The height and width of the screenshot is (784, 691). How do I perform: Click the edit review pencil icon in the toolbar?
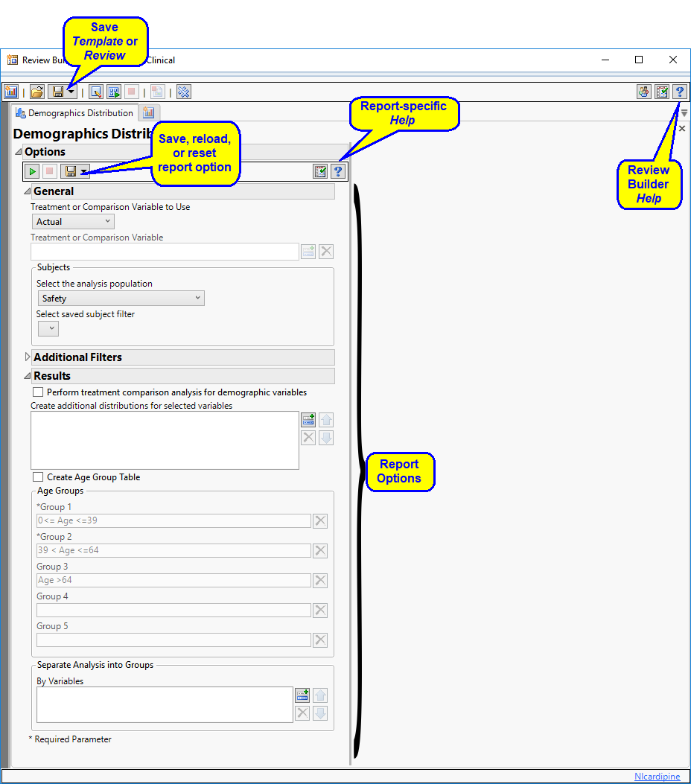96,92
